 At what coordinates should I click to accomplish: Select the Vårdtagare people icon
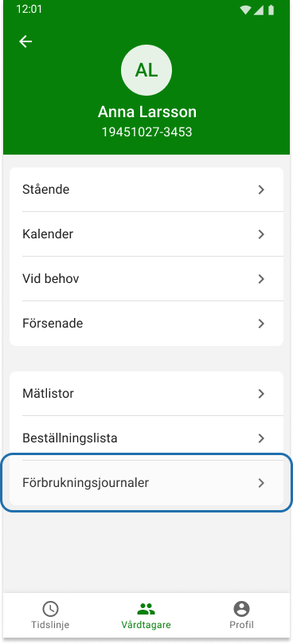146,609
